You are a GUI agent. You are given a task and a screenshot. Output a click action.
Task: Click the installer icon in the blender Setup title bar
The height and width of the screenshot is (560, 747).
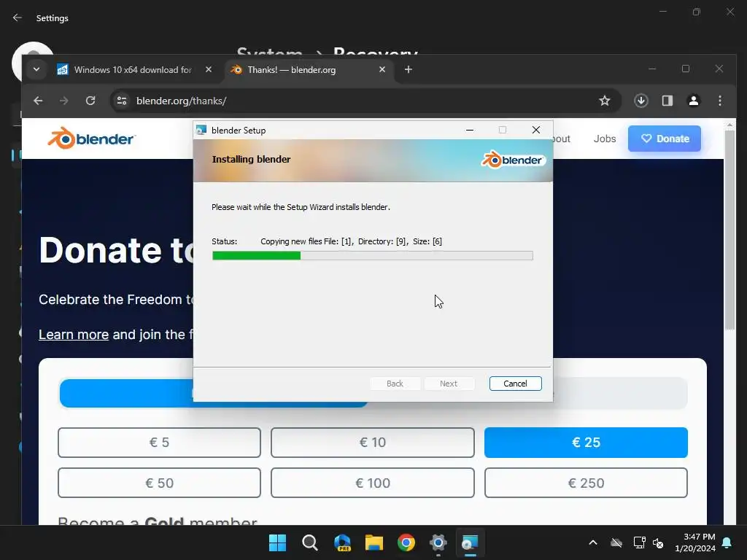tap(201, 130)
